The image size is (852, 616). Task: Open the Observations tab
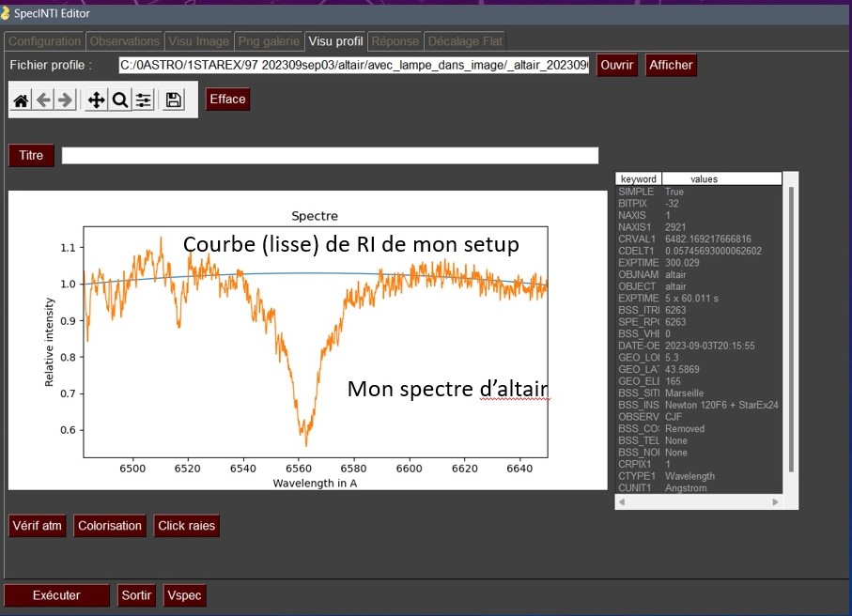[x=125, y=41]
